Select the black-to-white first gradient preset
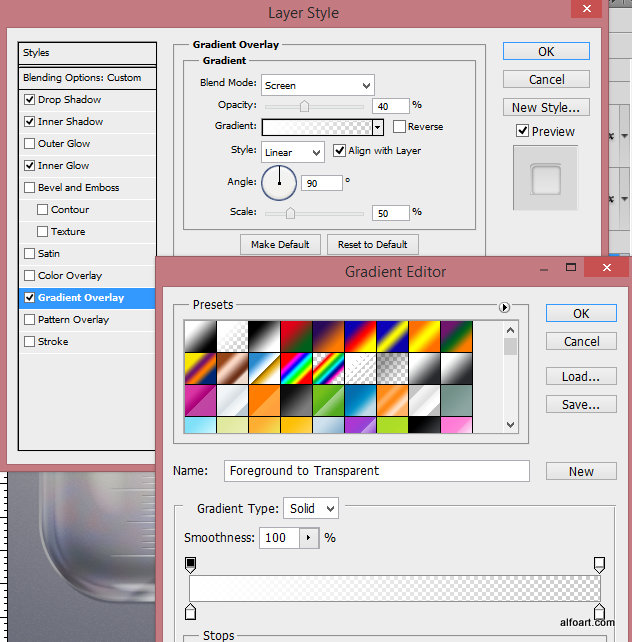 (200, 335)
